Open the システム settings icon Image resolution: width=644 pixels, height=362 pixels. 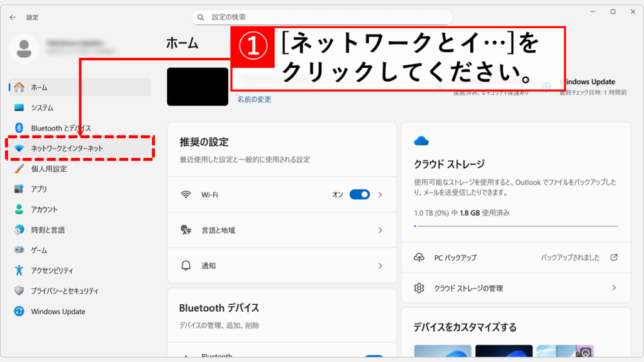(x=19, y=107)
